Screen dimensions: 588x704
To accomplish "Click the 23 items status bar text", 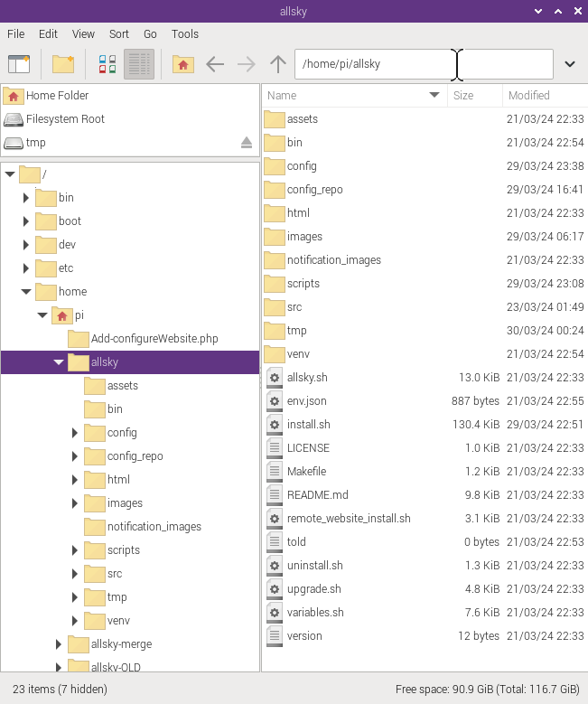I will tap(60, 690).
